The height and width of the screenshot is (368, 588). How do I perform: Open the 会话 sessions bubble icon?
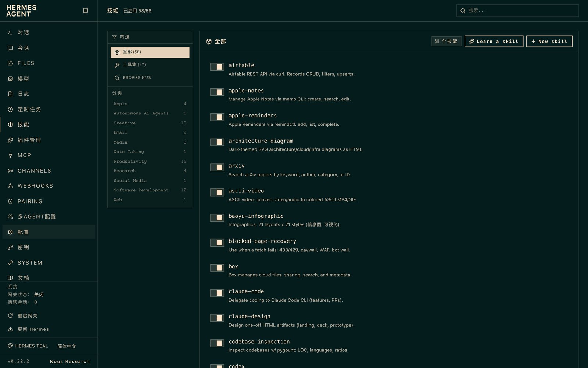point(10,48)
